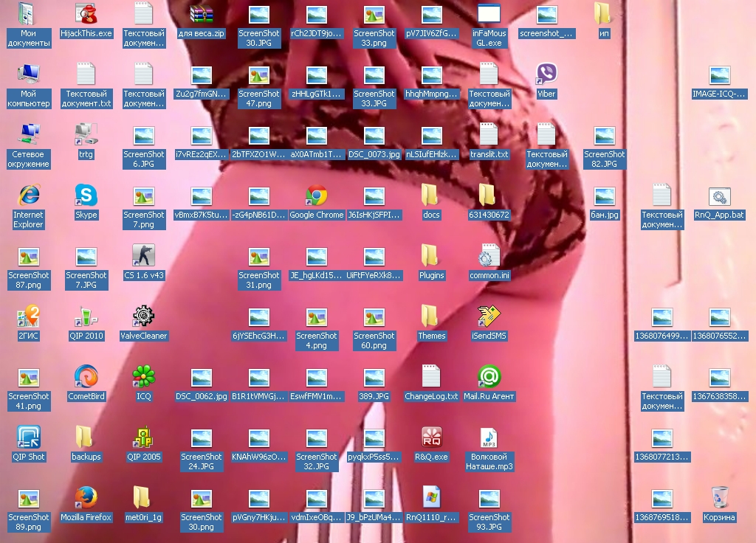
Task: Select the QIP 2005 icon
Action: (144, 437)
